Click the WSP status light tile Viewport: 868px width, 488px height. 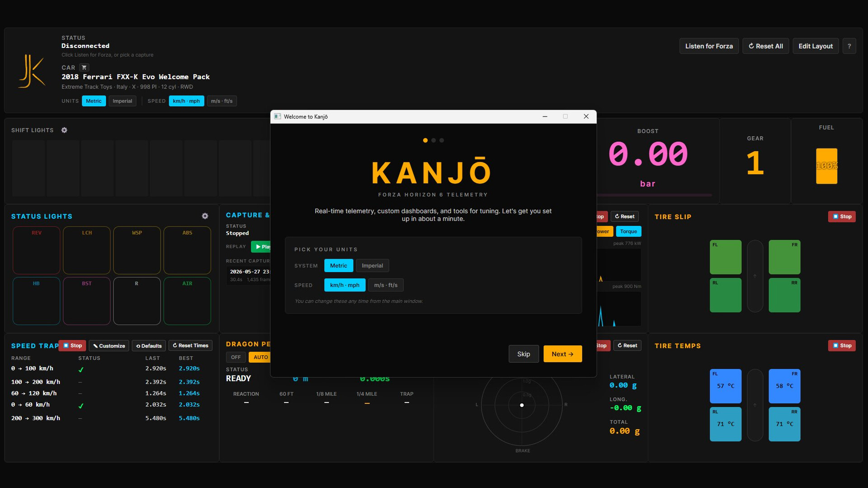(x=137, y=250)
